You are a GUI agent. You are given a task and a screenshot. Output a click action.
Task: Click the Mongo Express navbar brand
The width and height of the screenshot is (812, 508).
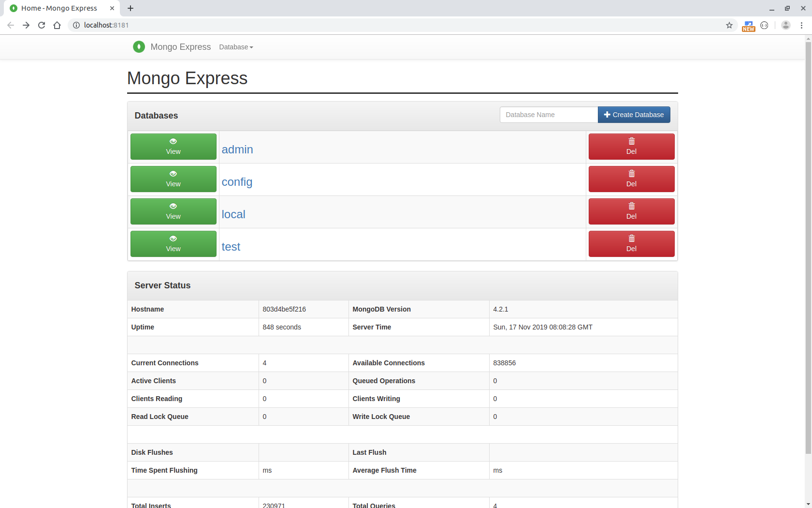coord(180,47)
